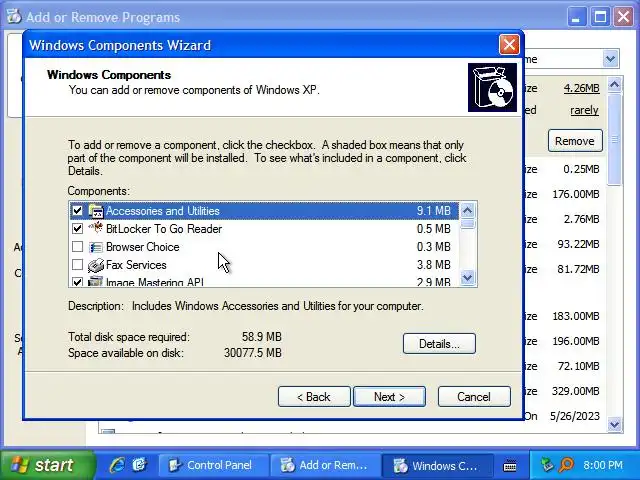The image size is (640, 480).
Task: Open the on-screen keyboard tray icon
Action: 510,465
